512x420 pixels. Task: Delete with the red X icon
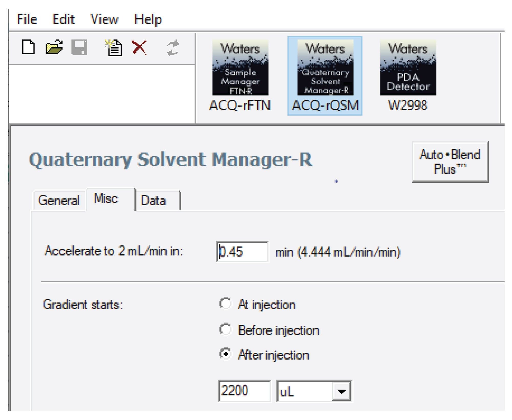139,47
